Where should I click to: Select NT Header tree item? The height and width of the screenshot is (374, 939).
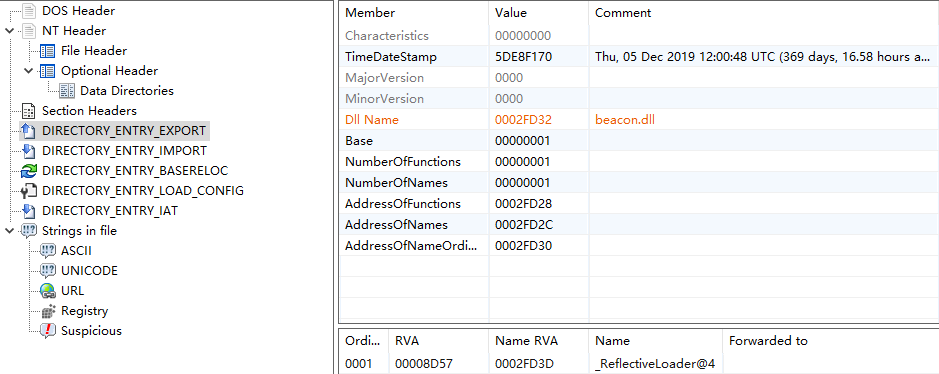(x=74, y=31)
